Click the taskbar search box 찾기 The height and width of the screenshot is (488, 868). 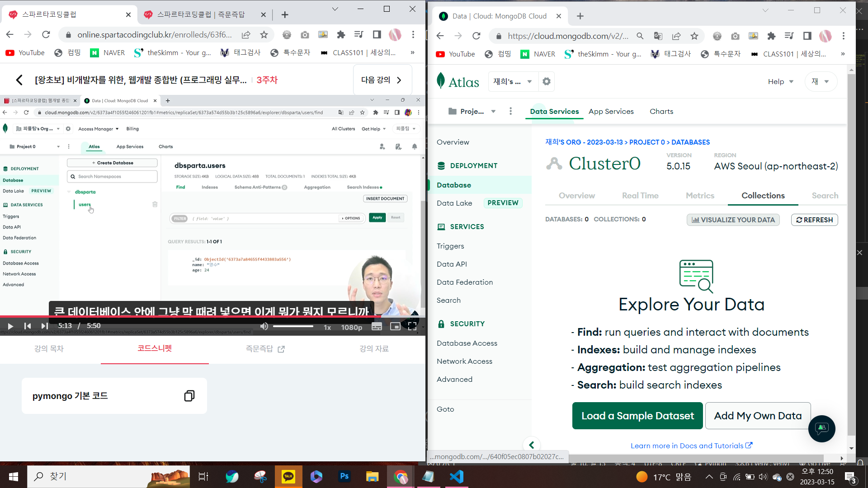pyautogui.click(x=108, y=477)
